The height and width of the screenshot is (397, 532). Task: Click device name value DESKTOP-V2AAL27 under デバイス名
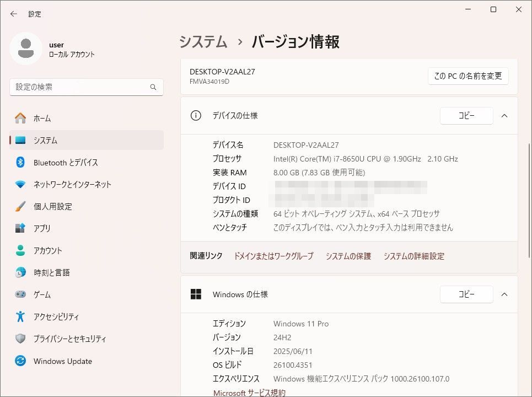pos(306,145)
